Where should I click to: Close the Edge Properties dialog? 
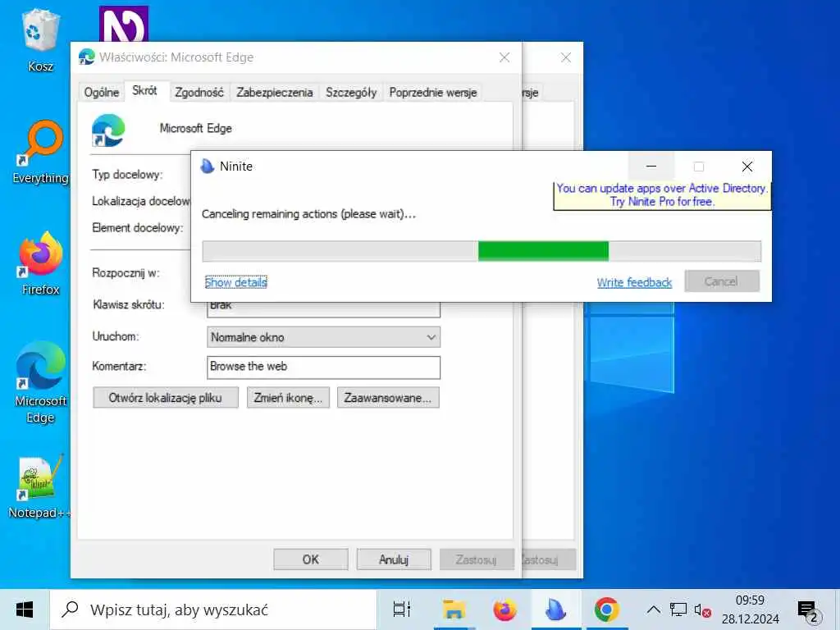[x=504, y=57]
